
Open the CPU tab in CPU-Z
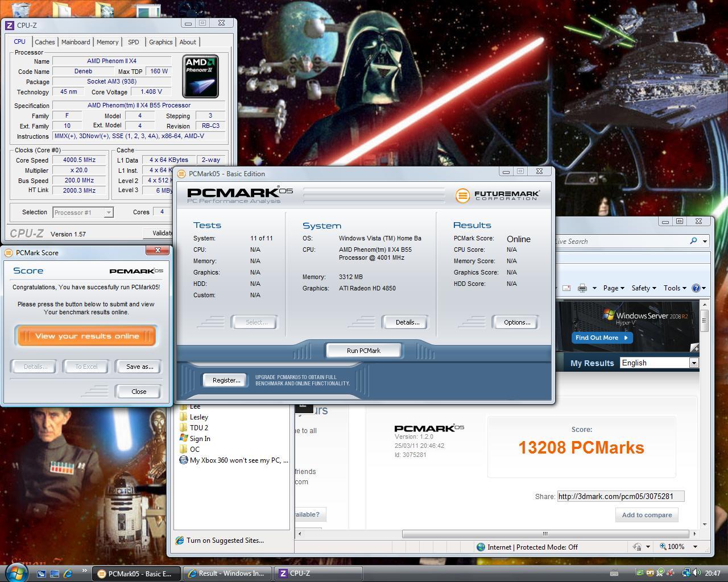pos(20,41)
